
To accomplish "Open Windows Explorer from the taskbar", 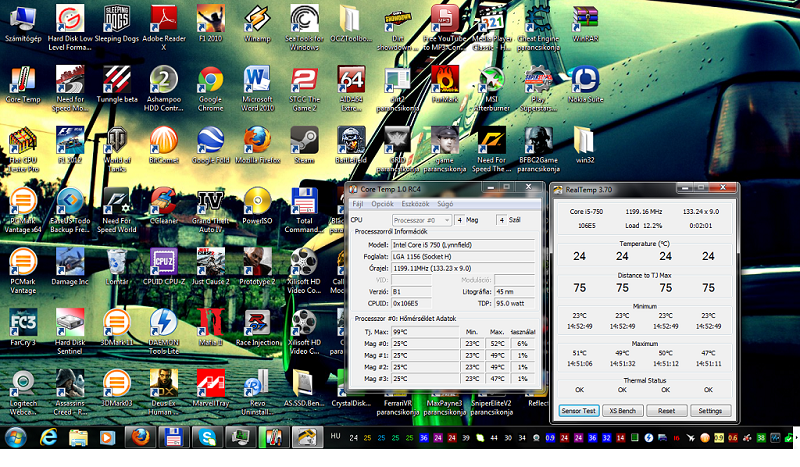I will point(78,437).
